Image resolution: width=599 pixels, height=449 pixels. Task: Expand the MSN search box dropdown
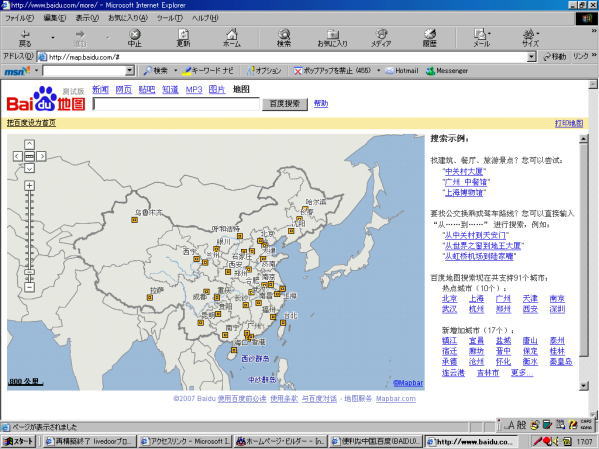point(130,71)
